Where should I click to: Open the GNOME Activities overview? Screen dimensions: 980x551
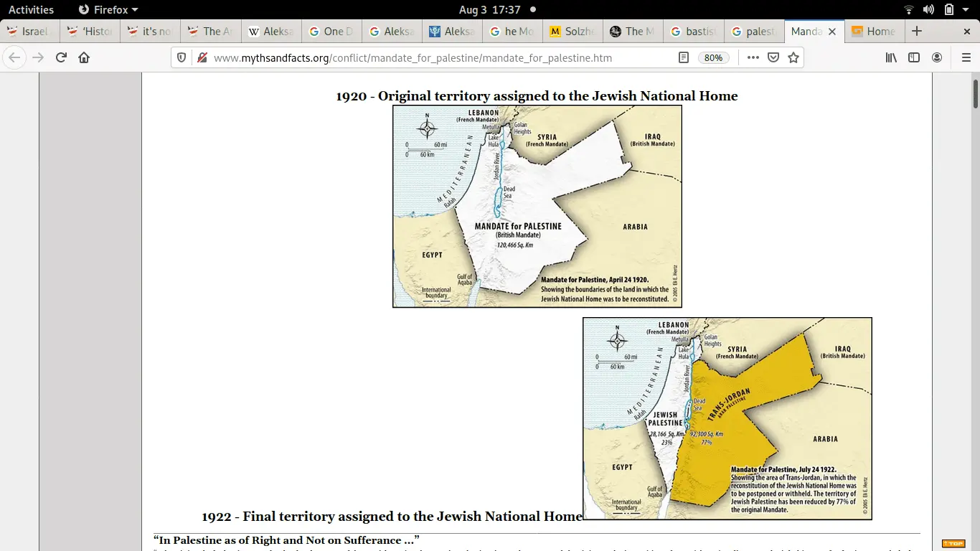[31, 10]
